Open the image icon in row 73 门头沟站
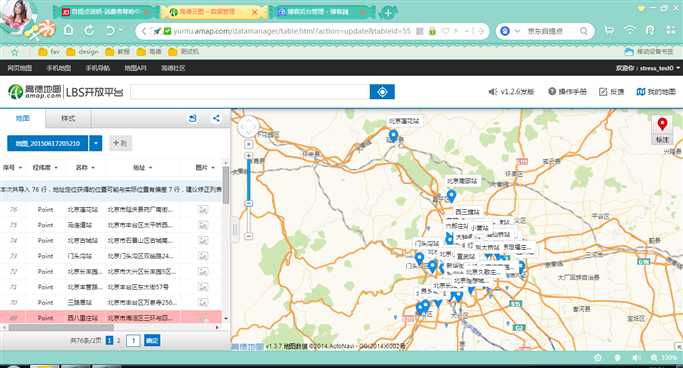 [203, 256]
